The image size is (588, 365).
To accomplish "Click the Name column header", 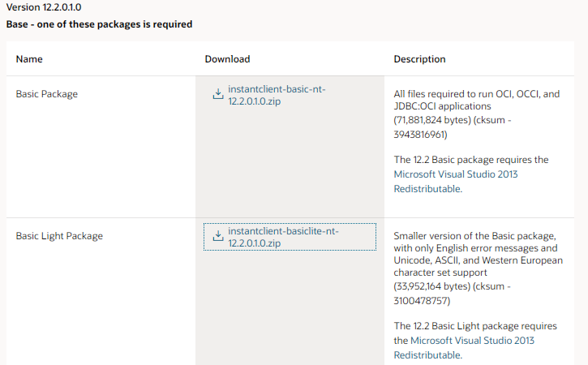I will [29, 59].
